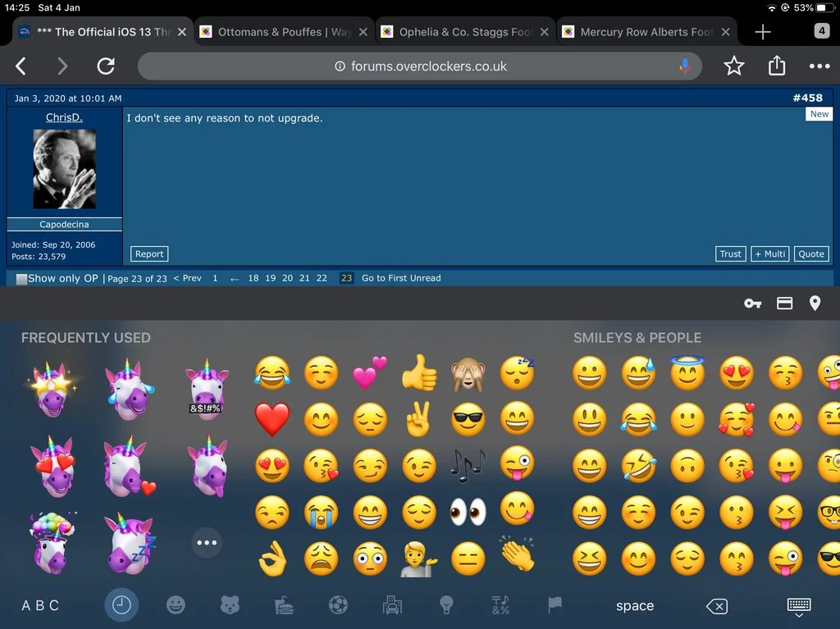Switch to Mercury Row Alberts tab

pyautogui.click(x=646, y=32)
